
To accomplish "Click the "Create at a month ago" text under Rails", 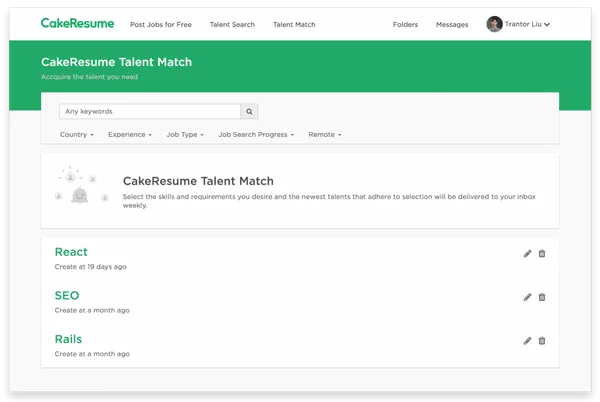I will click(92, 354).
